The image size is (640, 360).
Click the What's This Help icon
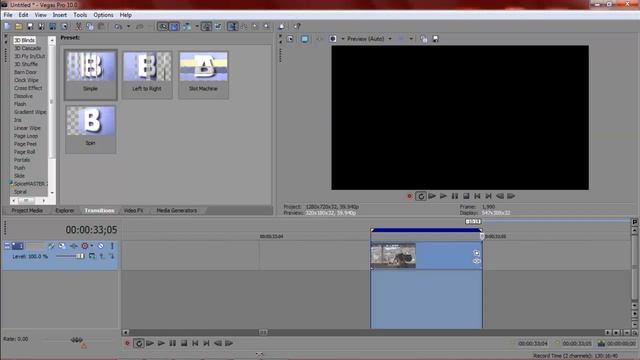tap(297, 27)
